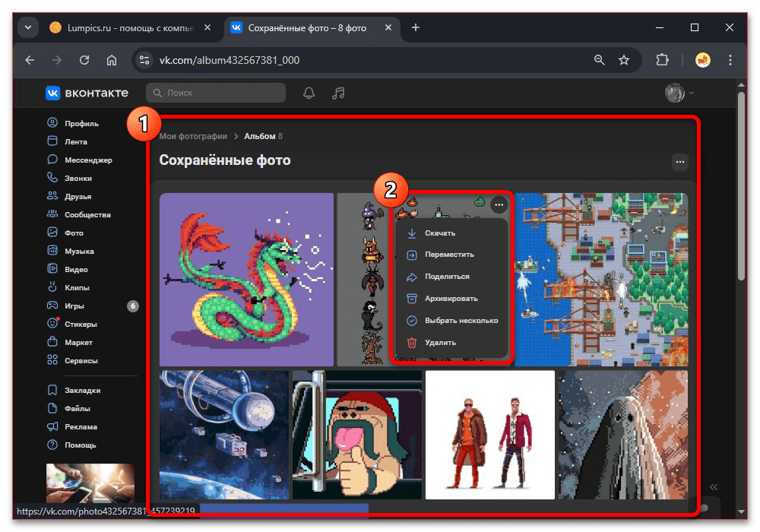Screen dimensions: 760x532
Task: Select Архивировать in the context menu
Action: tap(451, 299)
